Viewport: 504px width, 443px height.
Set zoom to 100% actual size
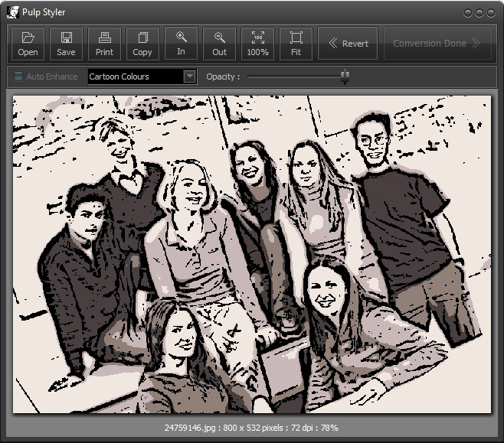[257, 44]
